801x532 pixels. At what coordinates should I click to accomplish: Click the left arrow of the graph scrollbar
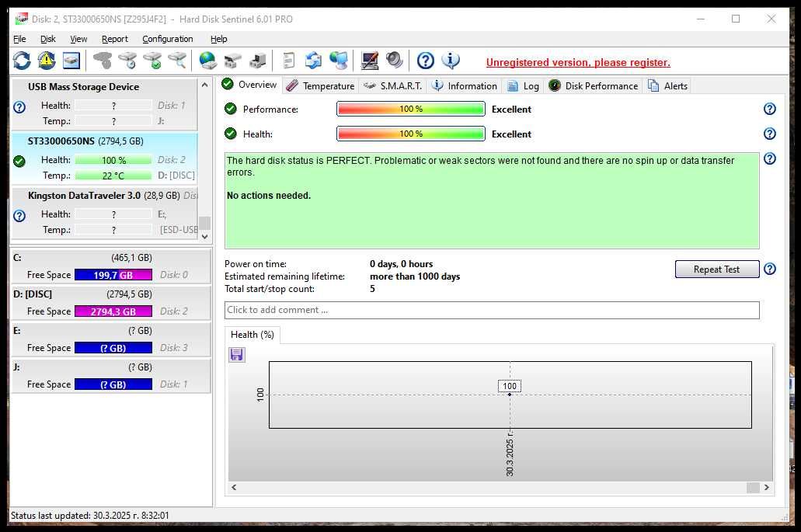(234, 487)
